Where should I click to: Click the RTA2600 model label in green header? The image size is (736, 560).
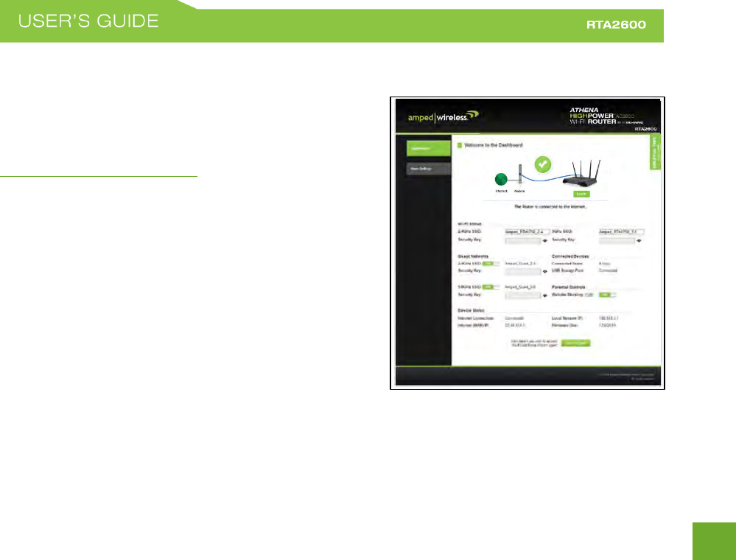point(616,24)
